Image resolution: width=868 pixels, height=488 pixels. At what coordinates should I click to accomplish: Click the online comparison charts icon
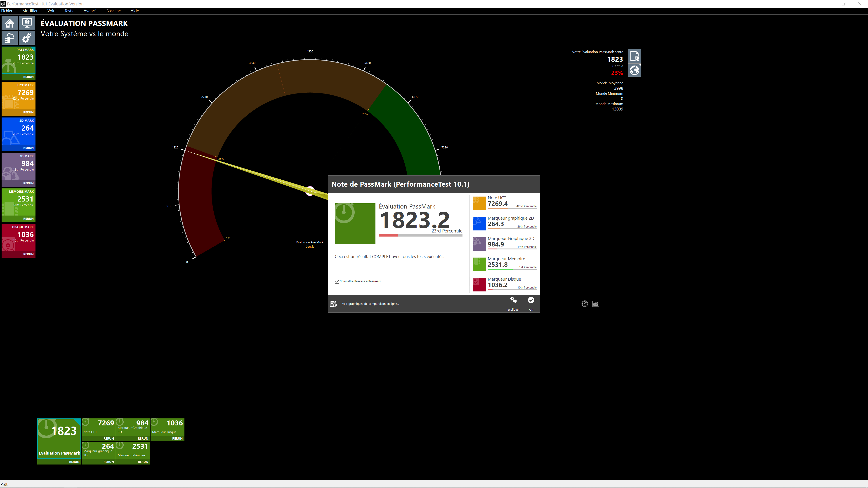pos(333,304)
